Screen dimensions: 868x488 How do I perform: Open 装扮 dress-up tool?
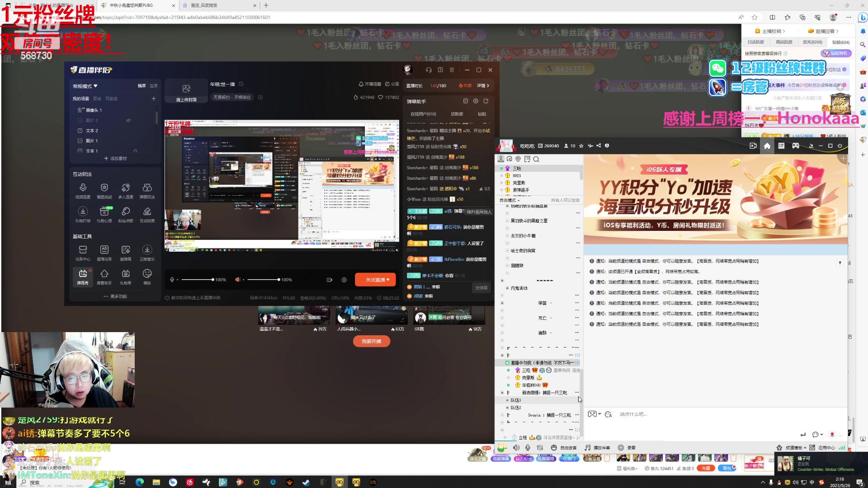[x=147, y=277]
